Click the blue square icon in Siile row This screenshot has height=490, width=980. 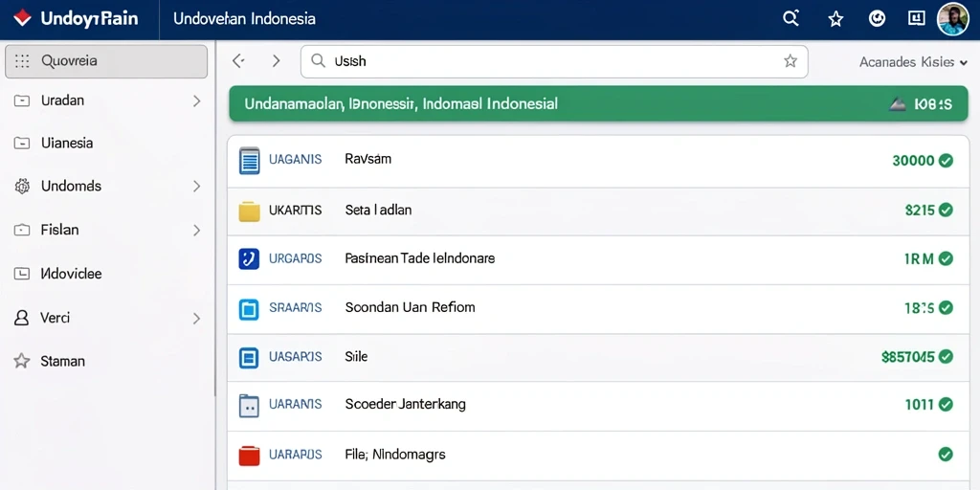[x=249, y=358]
